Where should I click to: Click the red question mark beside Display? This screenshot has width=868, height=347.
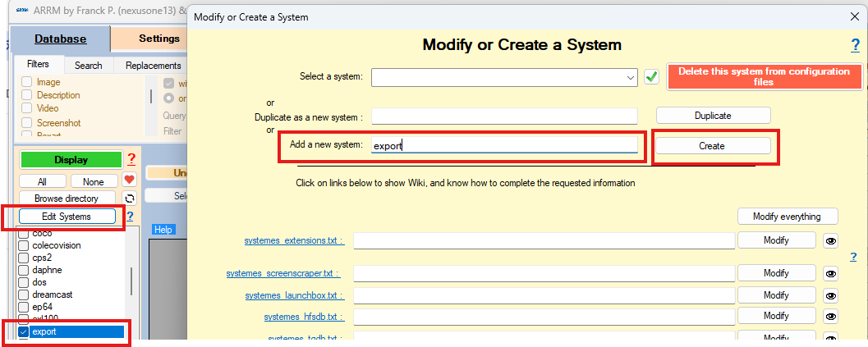(131, 160)
